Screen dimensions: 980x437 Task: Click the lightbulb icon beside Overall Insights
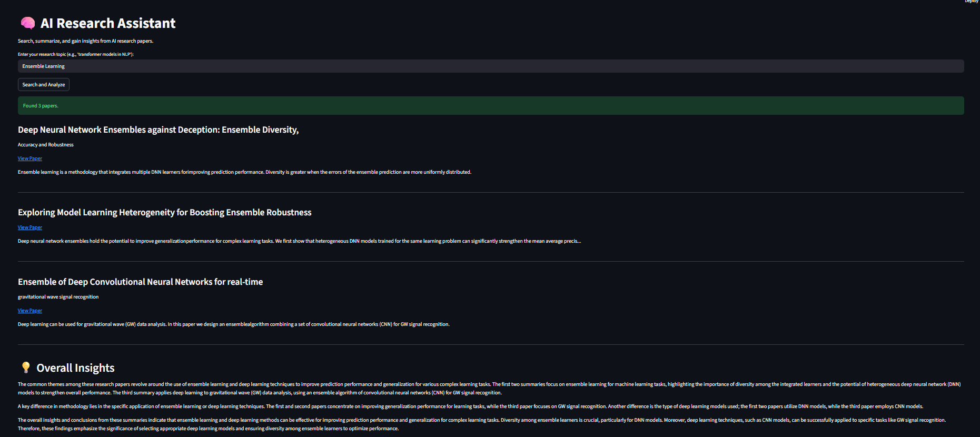coord(25,368)
